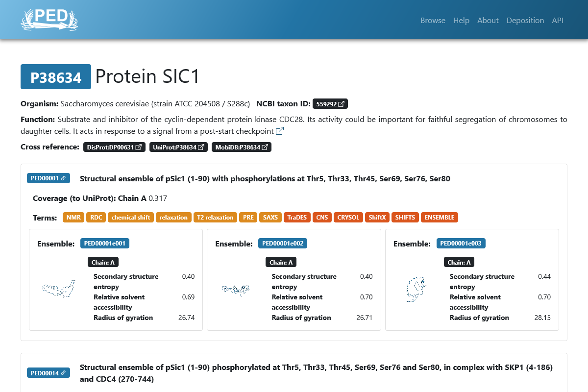Image resolution: width=588 pixels, height=392 pixels.
Task: Go to the Help page
Action: pyautogui.click(x=461, y=20)
